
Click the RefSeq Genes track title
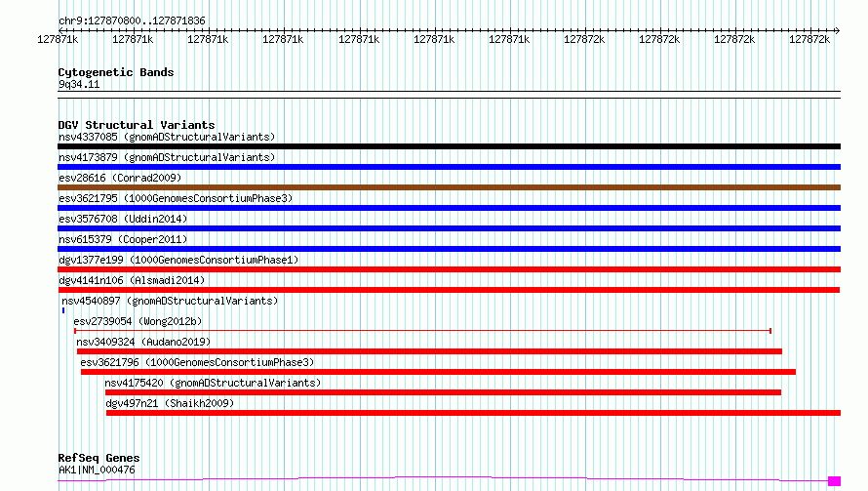99,458
